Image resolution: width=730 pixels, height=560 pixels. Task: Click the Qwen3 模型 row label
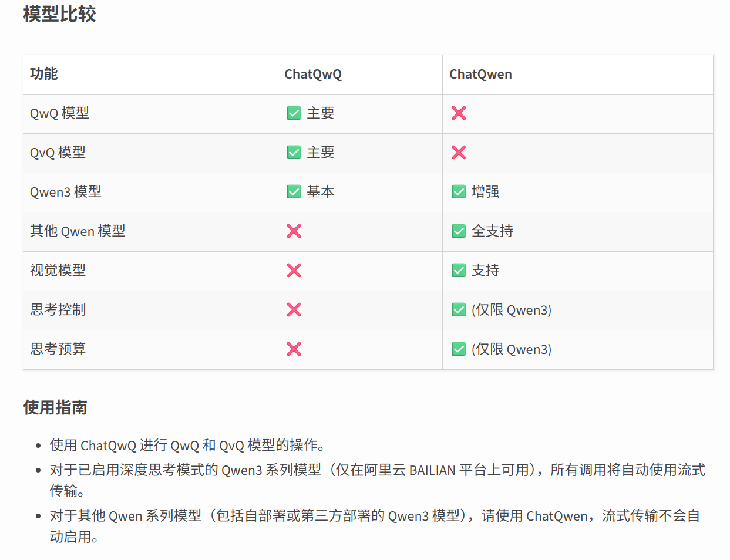pyautogui.click(x=66, y=192)
